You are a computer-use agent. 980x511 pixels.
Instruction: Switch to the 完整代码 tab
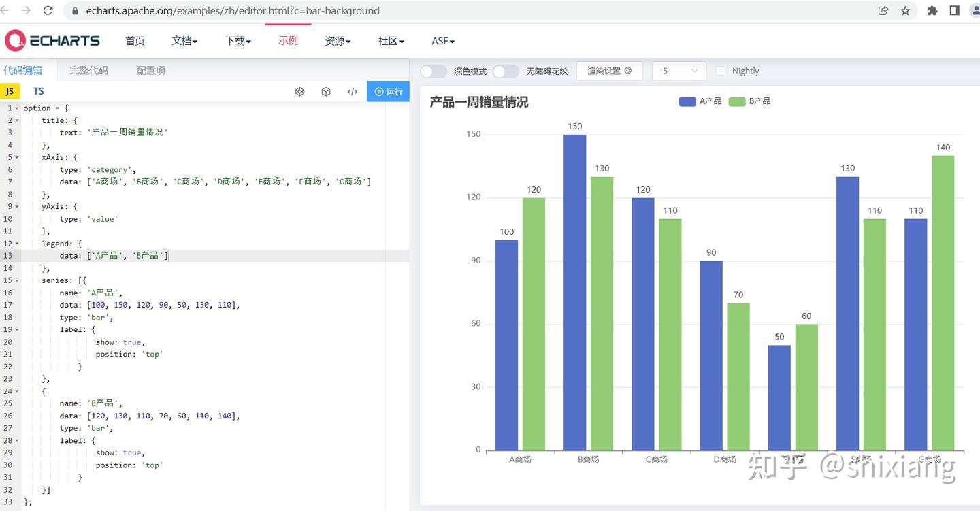coord(88,70)
